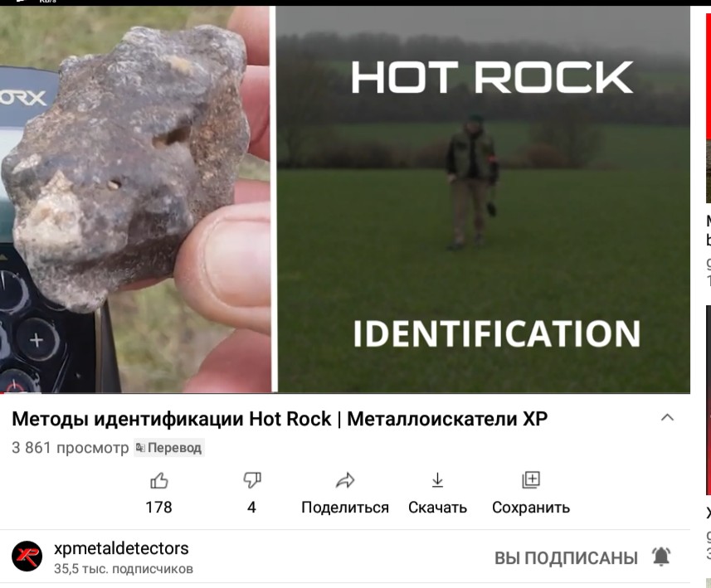Click the Перевод translation badge
Image resolution: width=711 pixels, height=588 pixels.
pos(168,448)
